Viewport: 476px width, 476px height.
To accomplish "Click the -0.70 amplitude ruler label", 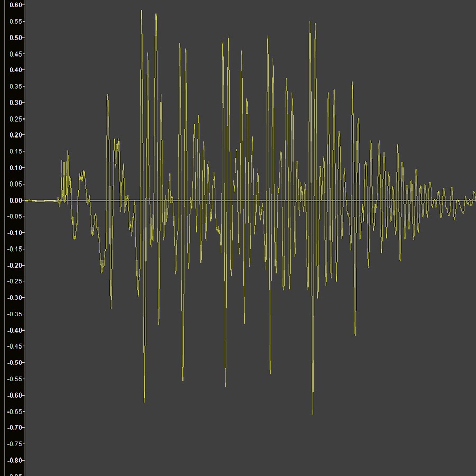I will coord(15,428).
